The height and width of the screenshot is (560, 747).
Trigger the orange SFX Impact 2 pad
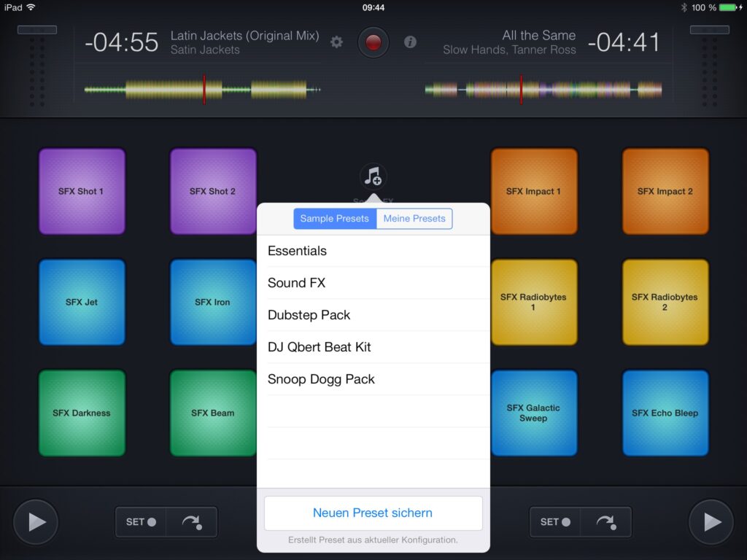tap(665, 192)
